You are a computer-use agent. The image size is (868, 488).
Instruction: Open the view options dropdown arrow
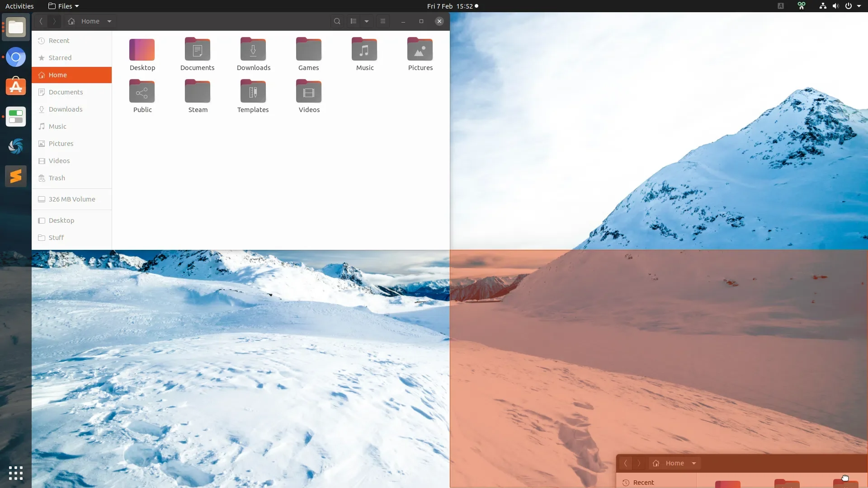(366, 21)
